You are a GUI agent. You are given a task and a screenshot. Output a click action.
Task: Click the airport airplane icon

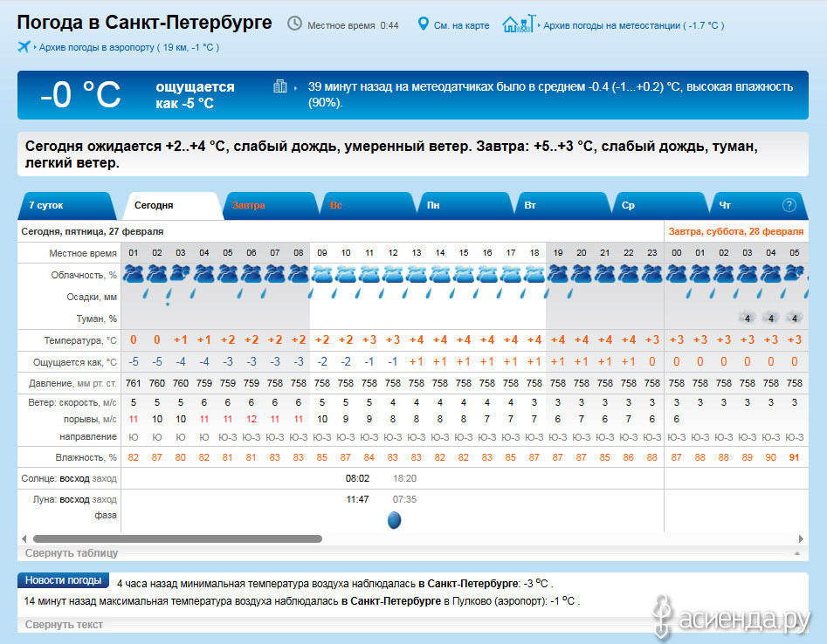(24, 46)
